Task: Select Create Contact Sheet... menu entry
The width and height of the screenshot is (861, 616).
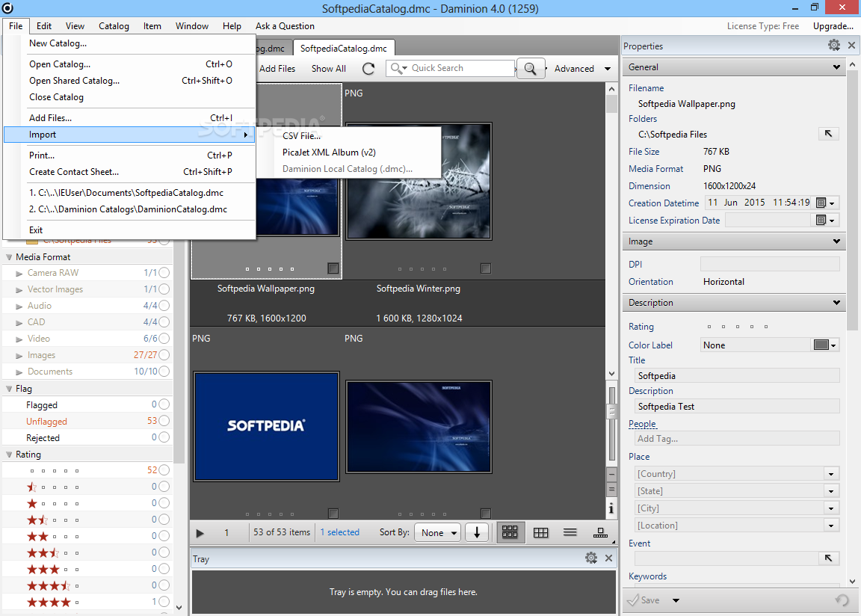Action: click(x=130, y=172)
